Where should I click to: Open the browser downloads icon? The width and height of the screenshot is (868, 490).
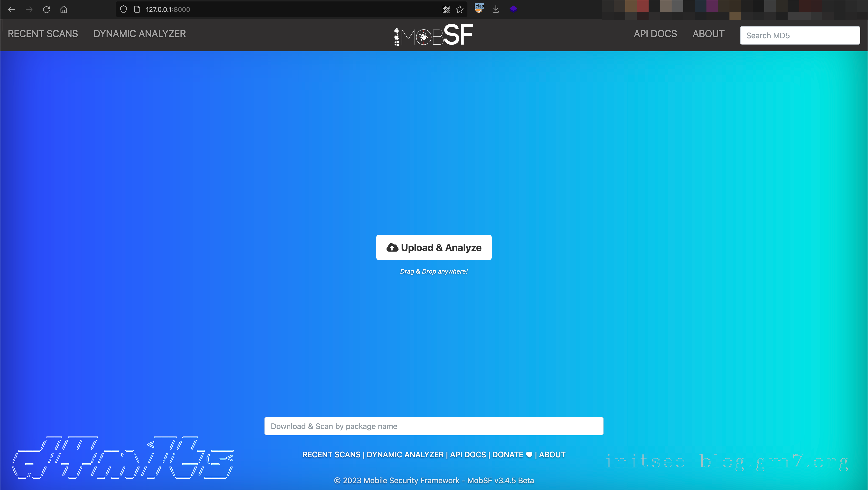click(495, 9)
